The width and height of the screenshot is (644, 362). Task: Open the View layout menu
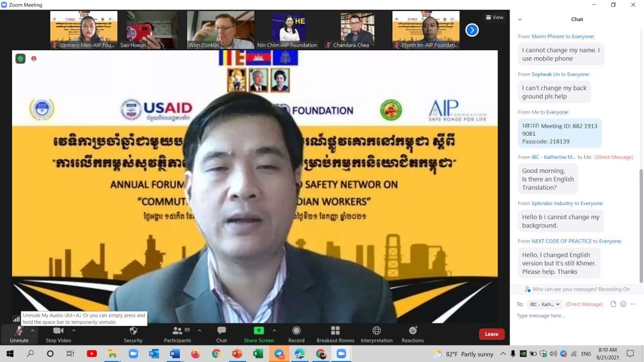495,18
